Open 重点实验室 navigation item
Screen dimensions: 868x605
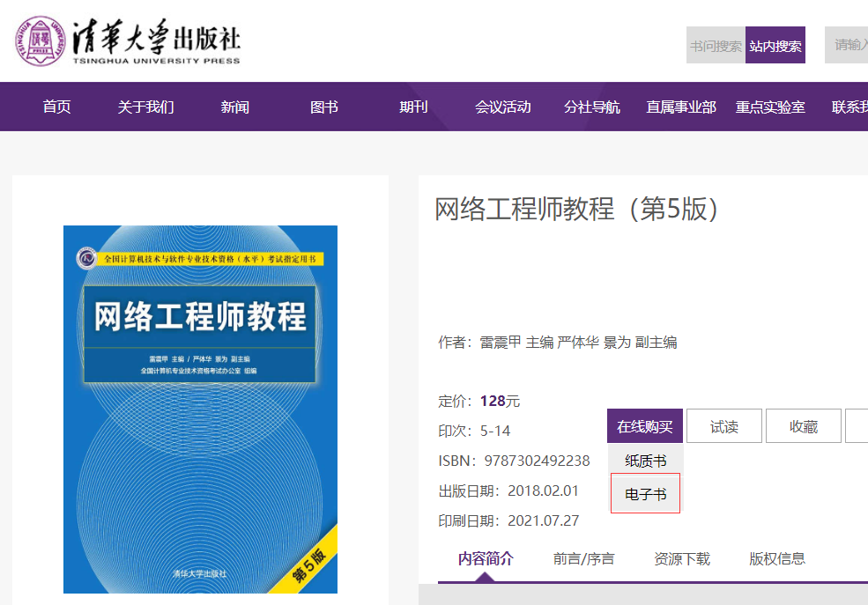click(770, 107)
